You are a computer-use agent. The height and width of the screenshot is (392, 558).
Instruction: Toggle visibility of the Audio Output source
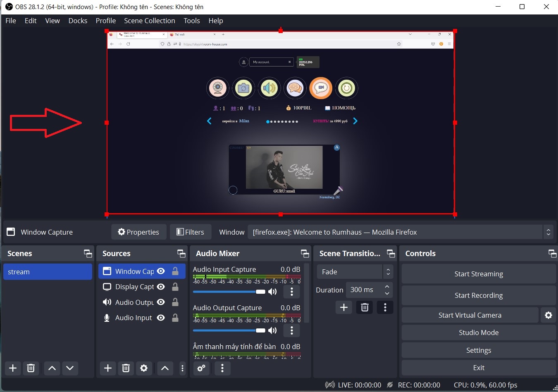pos(161,302)
